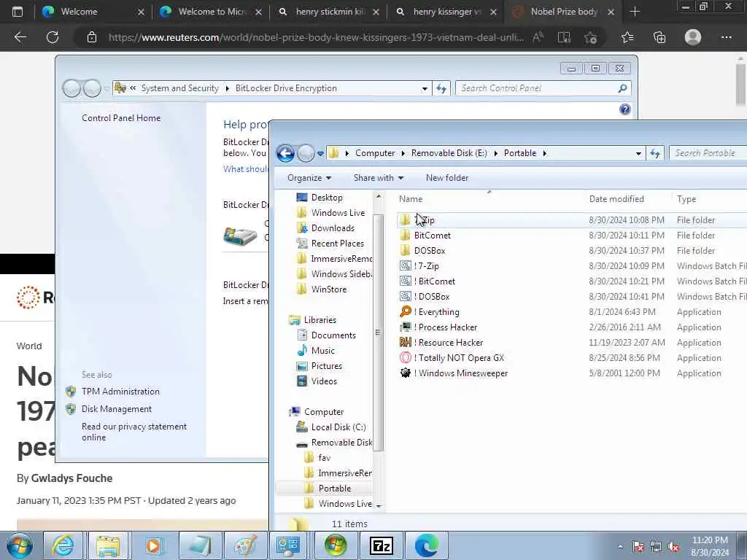Select the ! BitComet batch file

click(434, 281)
